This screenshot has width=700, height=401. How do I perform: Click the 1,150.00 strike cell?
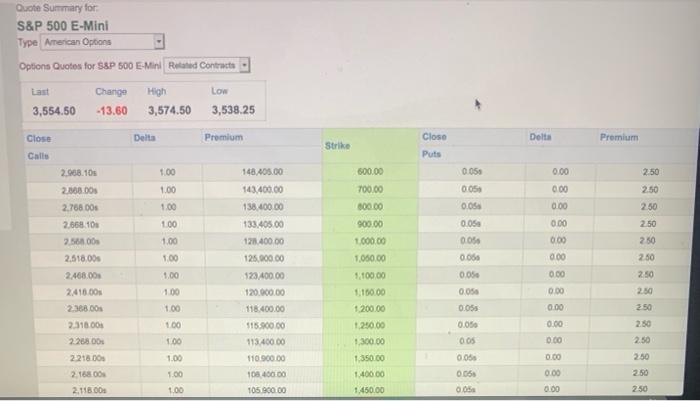coord(370,292)
